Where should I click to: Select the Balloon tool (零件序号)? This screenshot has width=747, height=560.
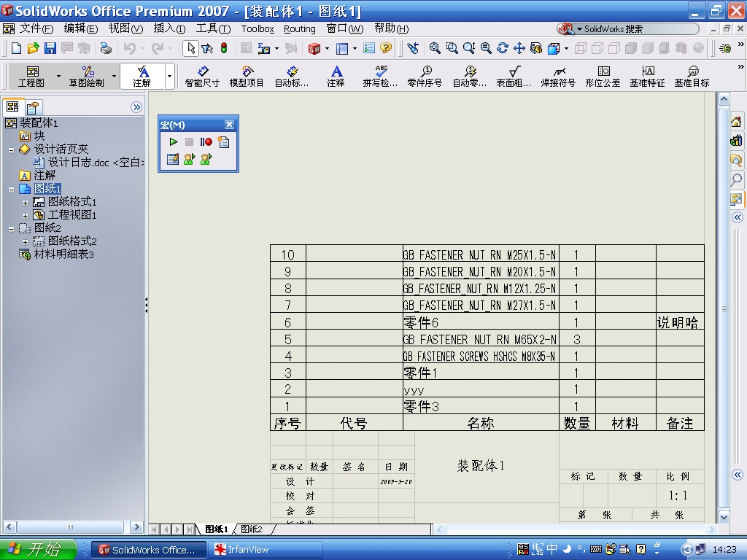[425, 76]
